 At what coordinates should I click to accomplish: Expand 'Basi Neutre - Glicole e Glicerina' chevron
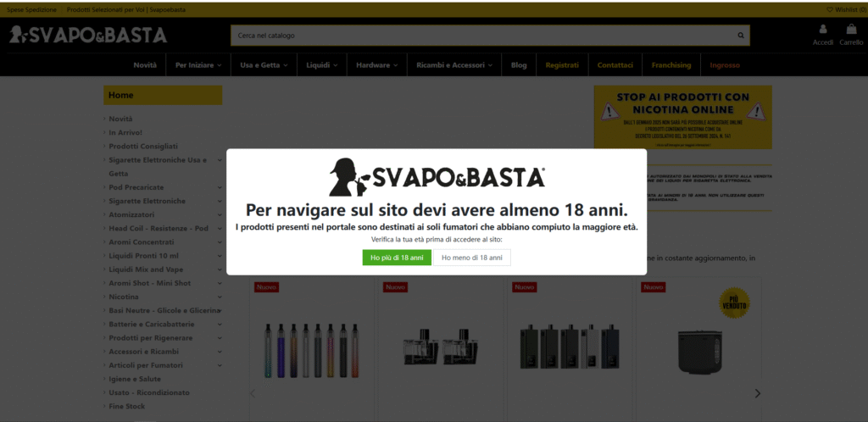(220, 311)
